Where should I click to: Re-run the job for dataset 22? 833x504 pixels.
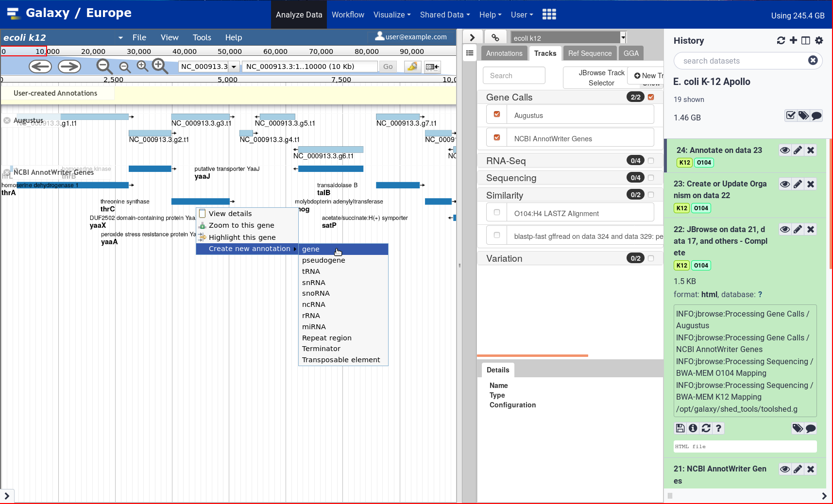click(706, 428)
